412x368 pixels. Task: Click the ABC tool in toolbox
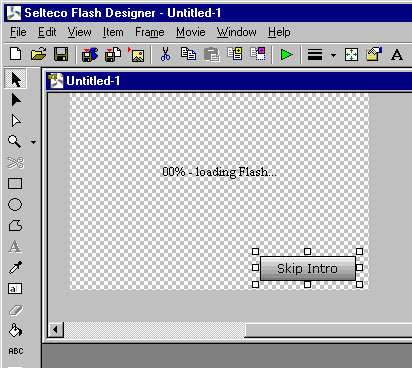click(16, 351)
